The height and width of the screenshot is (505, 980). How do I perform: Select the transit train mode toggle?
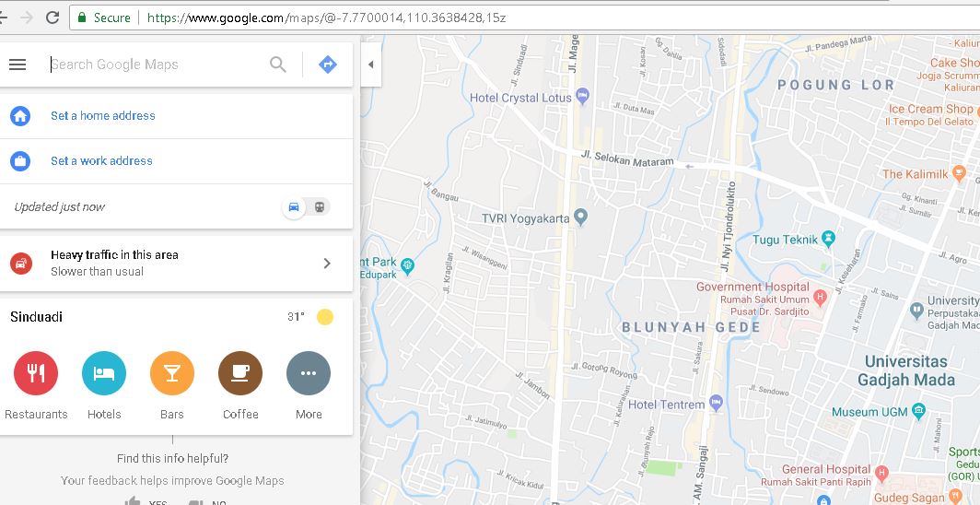point(320,206)
